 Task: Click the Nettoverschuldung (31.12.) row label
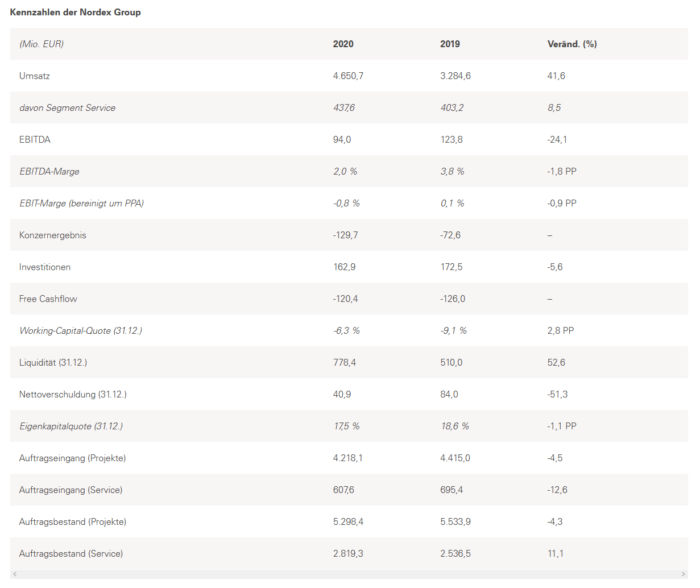73,394
